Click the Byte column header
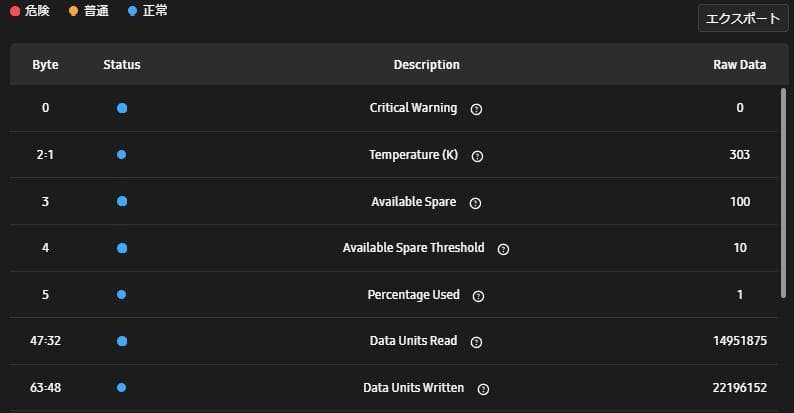Viewport: 794px width, 413px height. [45, 64]
